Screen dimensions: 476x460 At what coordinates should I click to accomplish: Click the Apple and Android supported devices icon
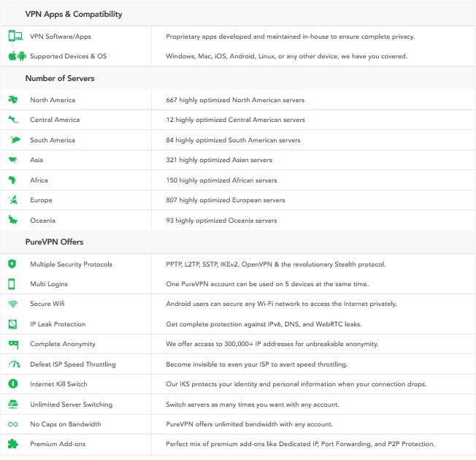pyautogui.click(x=18, y=56)
